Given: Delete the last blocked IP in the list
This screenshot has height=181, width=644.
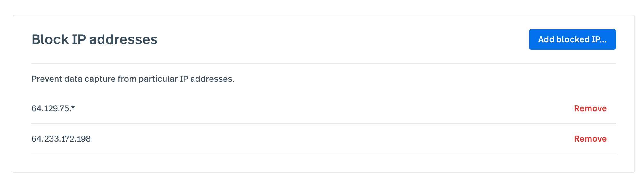Looking at the screenshot, I should click(x=590, y=139).
